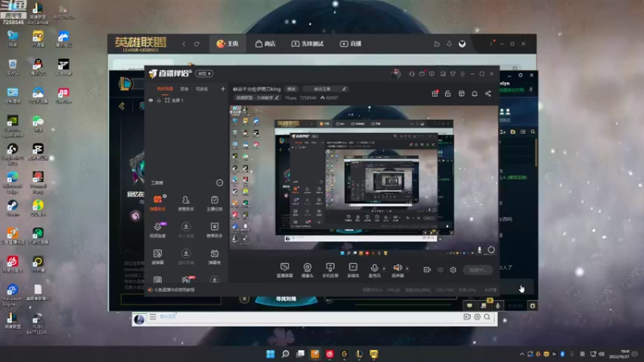Click the live preview thumbnail area

pos(363,177)
